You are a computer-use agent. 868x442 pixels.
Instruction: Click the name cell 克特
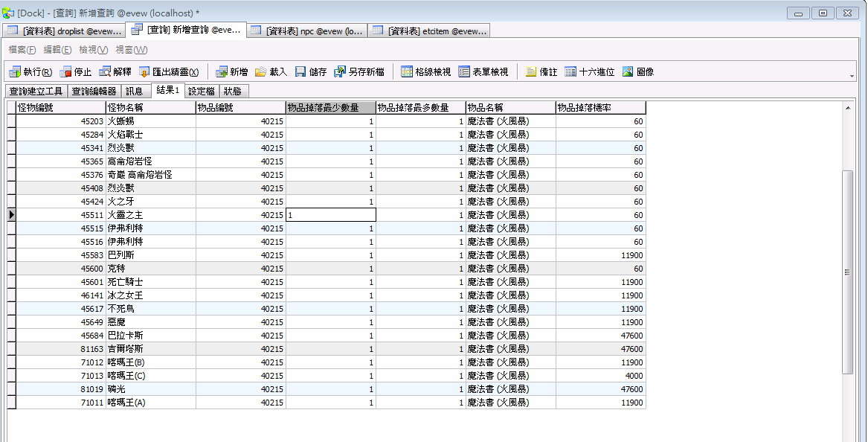150,269
